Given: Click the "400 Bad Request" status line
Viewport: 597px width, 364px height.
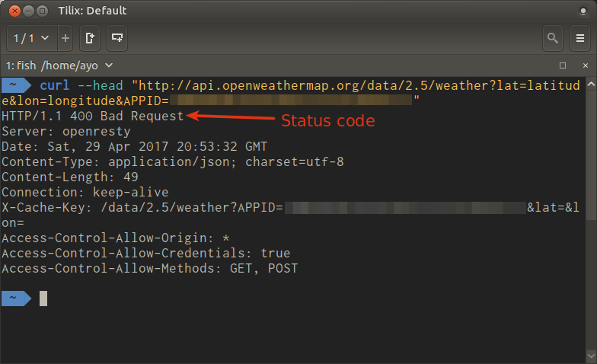Looking at the screenshot, I should [x=92, y=116].
